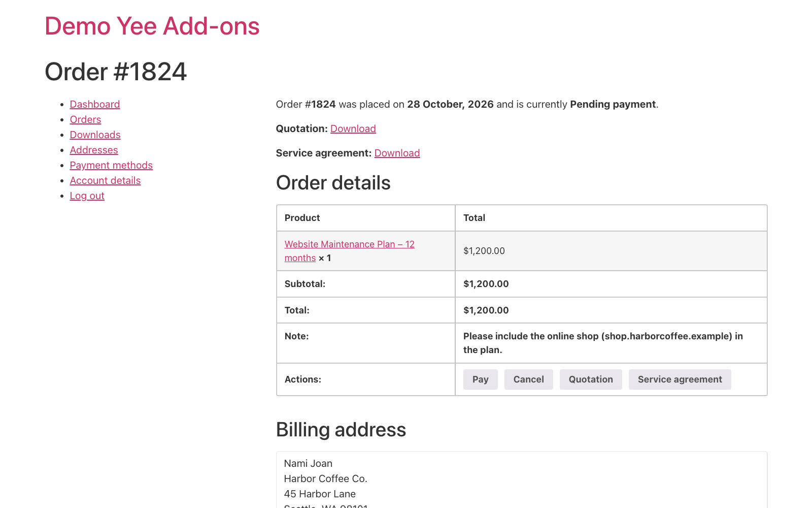Open the Addresses account page
The image size is (812, 508).
94,150
